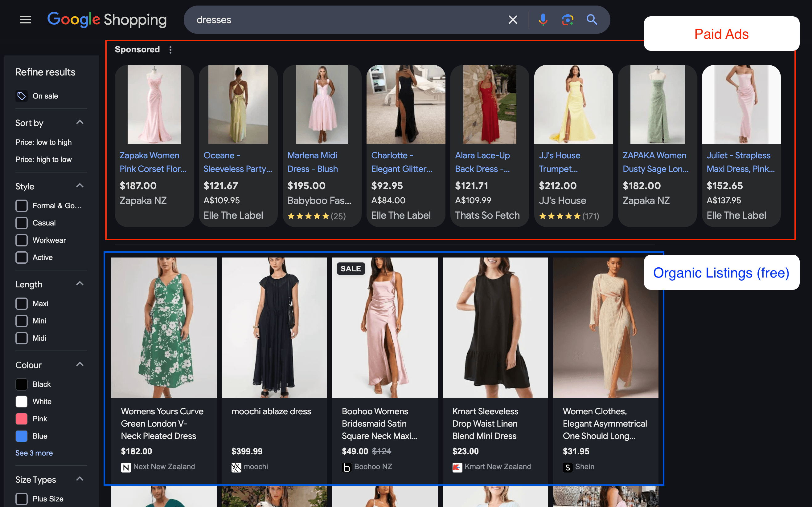Click See 3 more colours link
Image resolution: width=812 pixels, height=507 pixels.
[x=34, y=453]
